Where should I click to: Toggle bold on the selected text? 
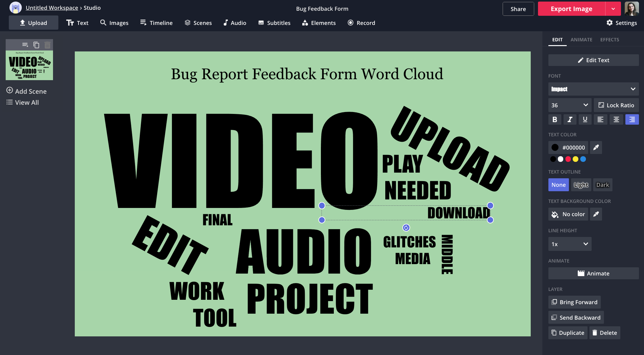[x=555, y=119]
